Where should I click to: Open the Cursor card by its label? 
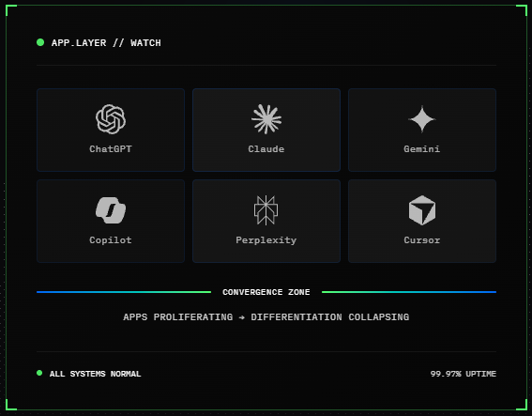421,240
